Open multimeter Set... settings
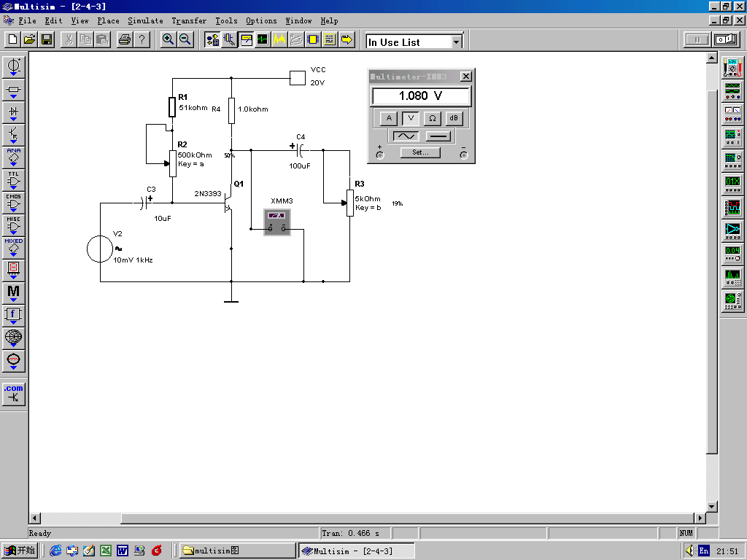747x560 pixels. (420, 152)
